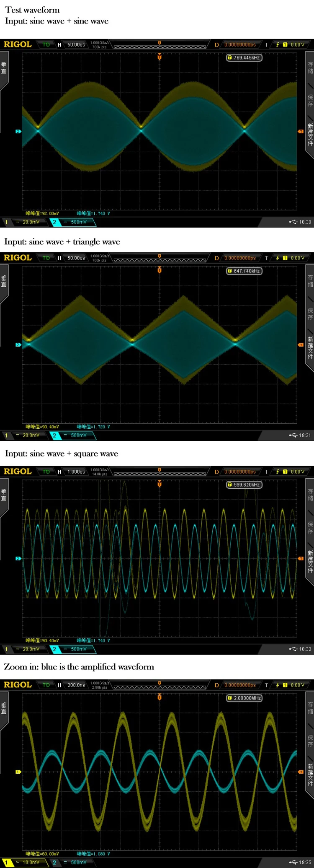This screenshot has width=314, height=868.
Task: Click the 峰峰值=1.080 V measurement readout
Action: tap(93, 854)
